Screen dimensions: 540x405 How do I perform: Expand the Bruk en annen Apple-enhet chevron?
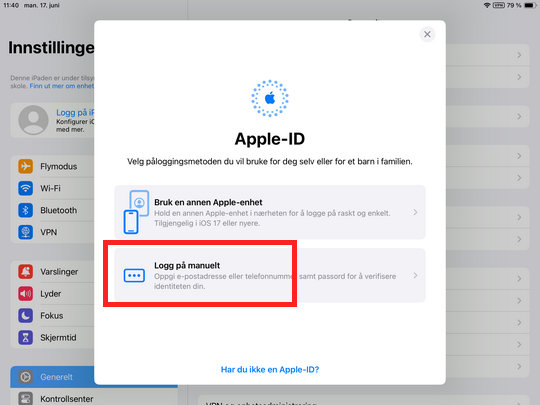click(415, 212)
